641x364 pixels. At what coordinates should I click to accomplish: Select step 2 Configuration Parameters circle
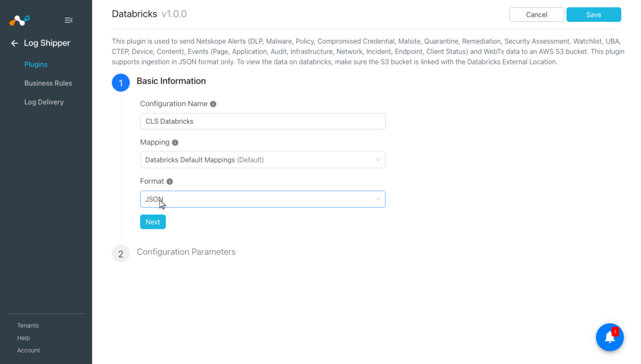pyautogui.click(x=121, y=254)
